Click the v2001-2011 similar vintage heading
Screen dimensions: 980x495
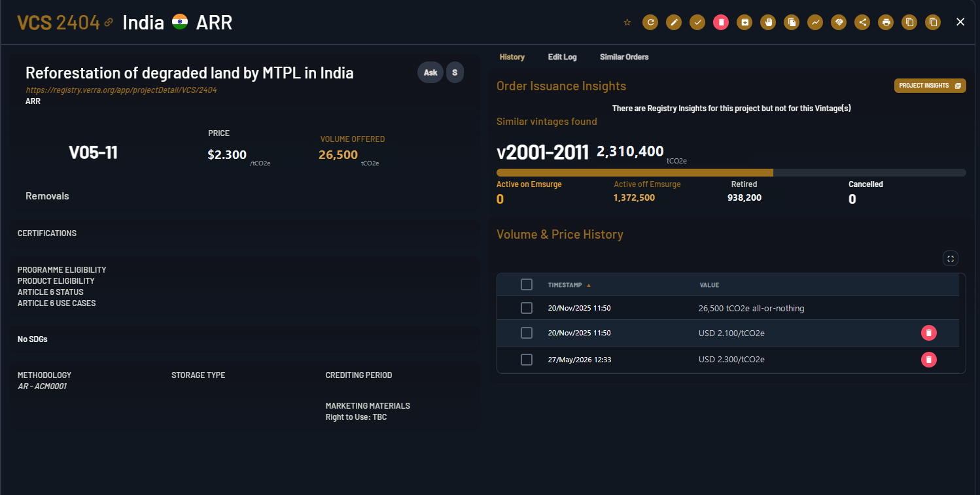tap(543, 152)
